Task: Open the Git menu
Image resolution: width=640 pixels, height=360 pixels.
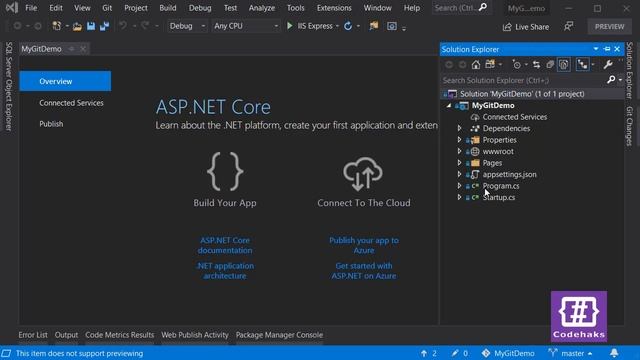Action: click(x=107, y=8)
